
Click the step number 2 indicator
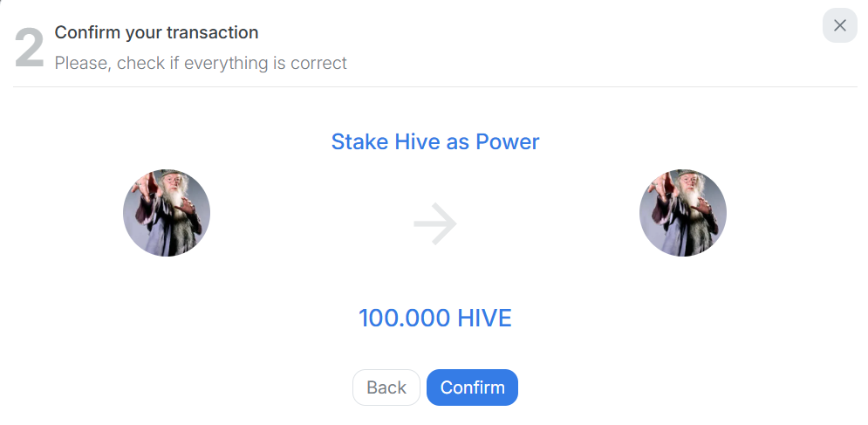point(29,48)
